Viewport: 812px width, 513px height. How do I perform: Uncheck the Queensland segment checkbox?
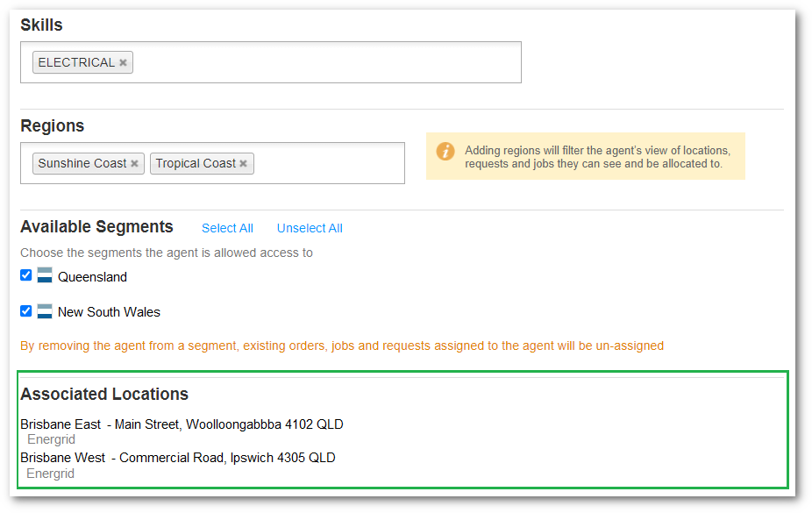coord(26,275)
